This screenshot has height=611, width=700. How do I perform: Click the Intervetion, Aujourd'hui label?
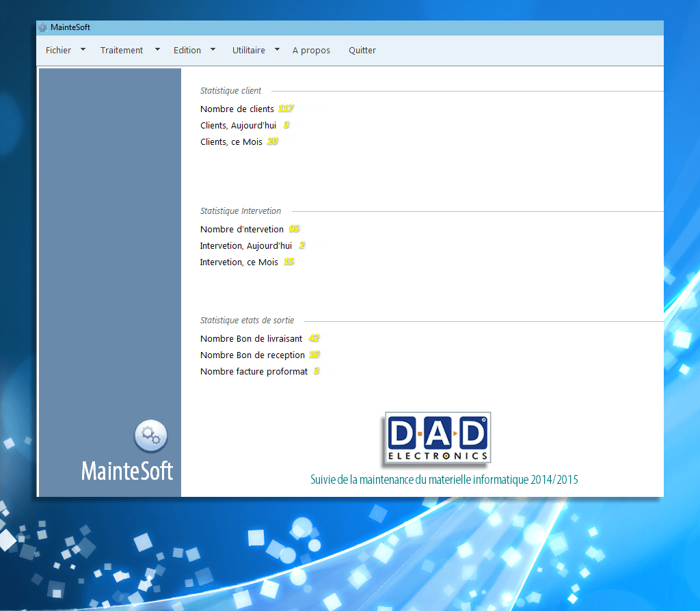click(x=245, y=245)
